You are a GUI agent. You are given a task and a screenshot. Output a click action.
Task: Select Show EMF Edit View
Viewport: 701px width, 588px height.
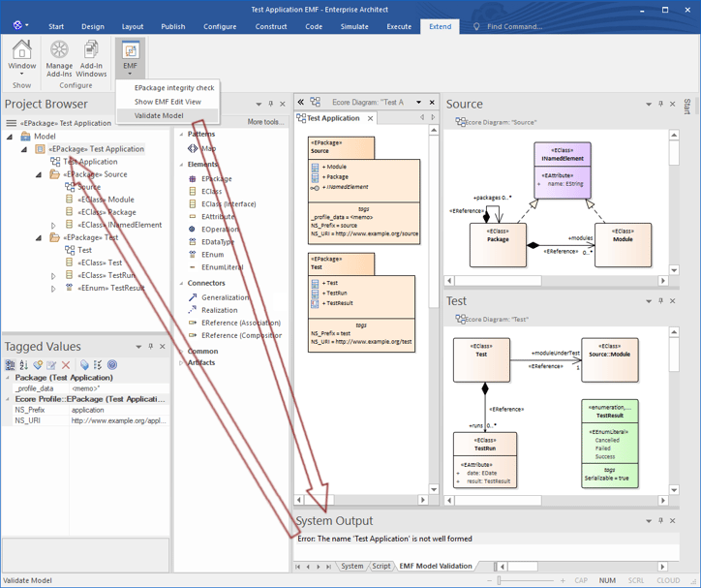tap(168, 102)
